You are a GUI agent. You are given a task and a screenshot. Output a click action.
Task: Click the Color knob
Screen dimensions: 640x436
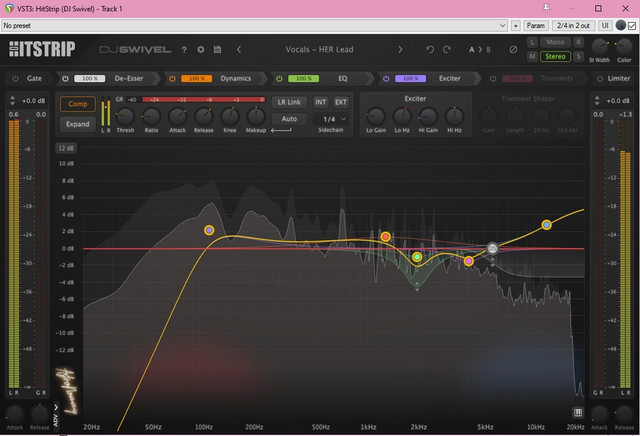pos(624,47)
